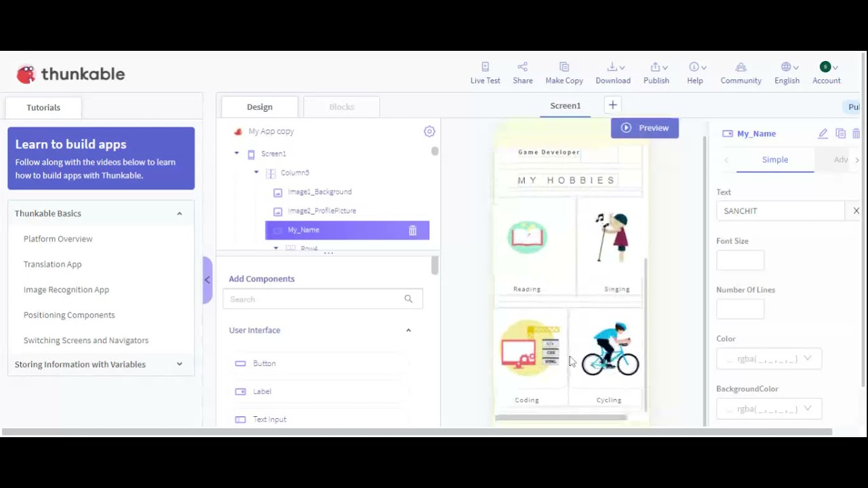Open the Publish menu
This screenshot has width=868, height=488.
656,73
